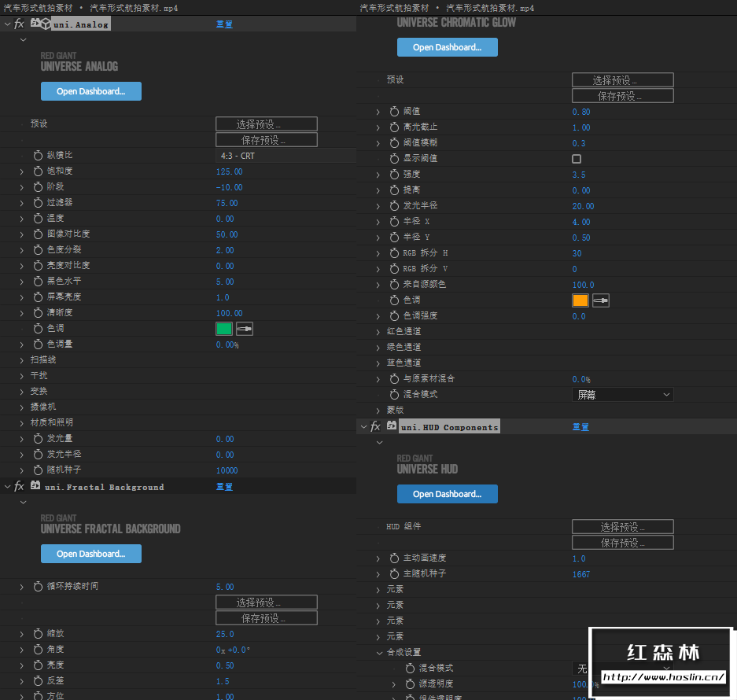Click stopwatch beside 来自源颜色

pyautogui.click(x=394, y=285)
